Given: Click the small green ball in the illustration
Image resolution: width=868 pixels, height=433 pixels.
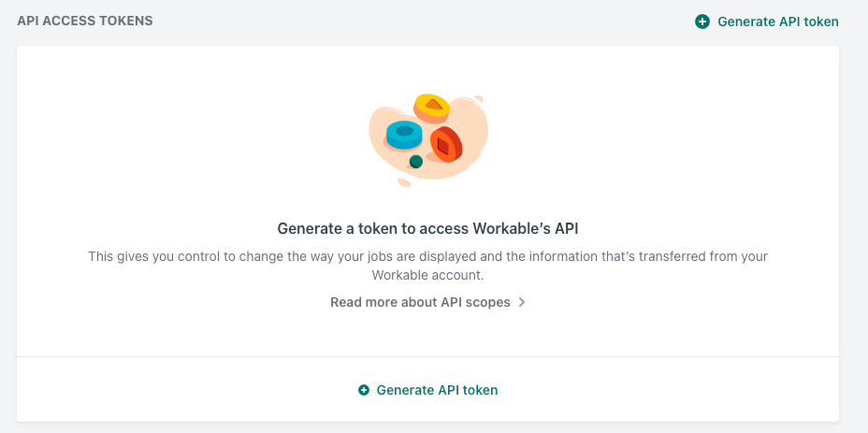Looking at the screenshot, I should pyautogui.click(x=415, y=162).
